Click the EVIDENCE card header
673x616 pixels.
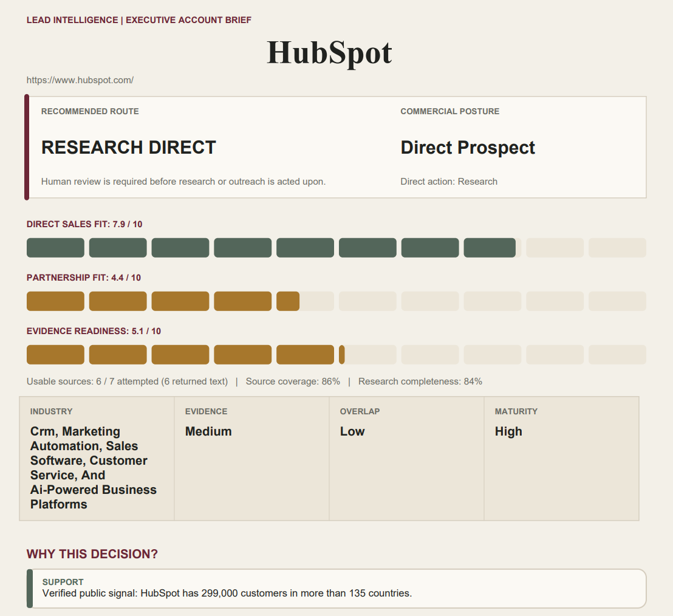coord(206,411)
